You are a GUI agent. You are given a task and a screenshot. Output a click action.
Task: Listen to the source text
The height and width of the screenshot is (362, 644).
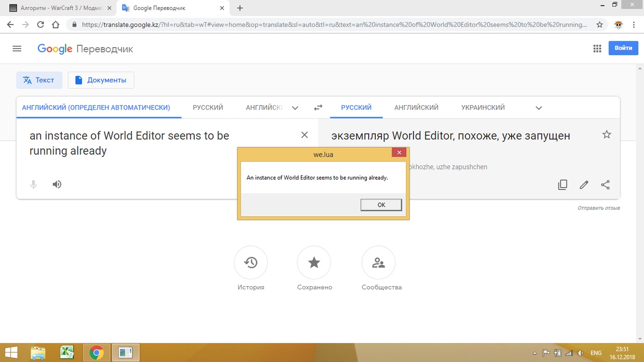coord(57,185)
